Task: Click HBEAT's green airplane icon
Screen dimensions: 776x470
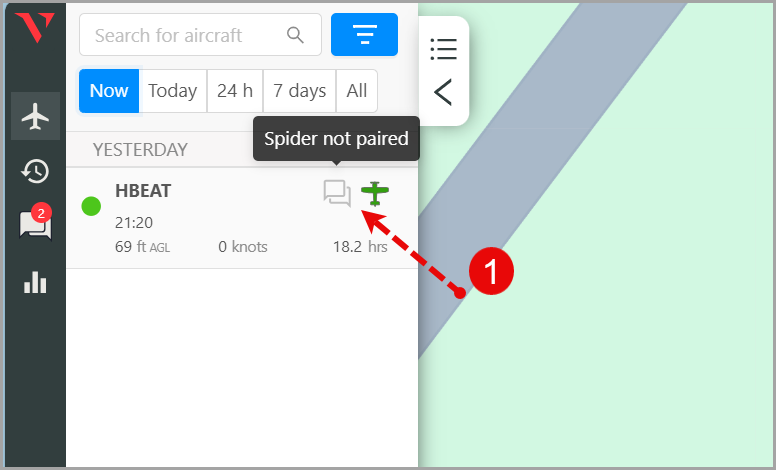Action: click(376, 192)
